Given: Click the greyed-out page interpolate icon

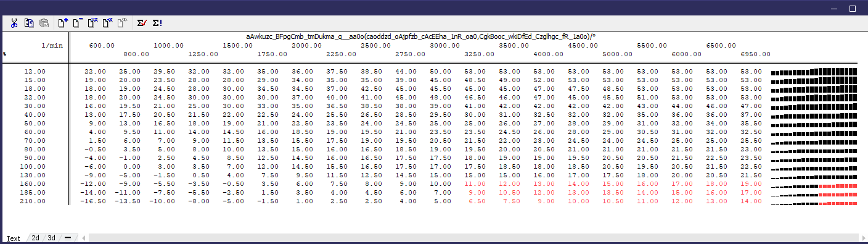Looking at the screenshot, I should point(123,23).
